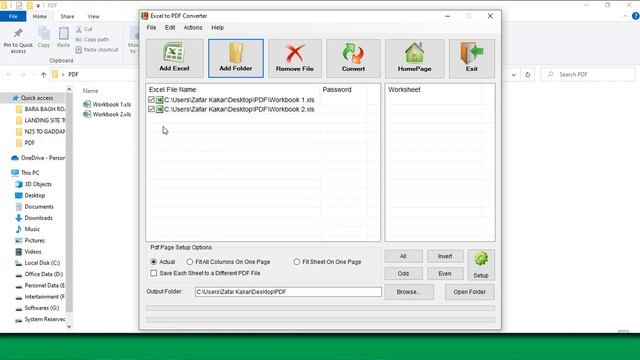640x360 pixels.
Task: Click the Search PDF box in Explorer
Action: point(588,74)
